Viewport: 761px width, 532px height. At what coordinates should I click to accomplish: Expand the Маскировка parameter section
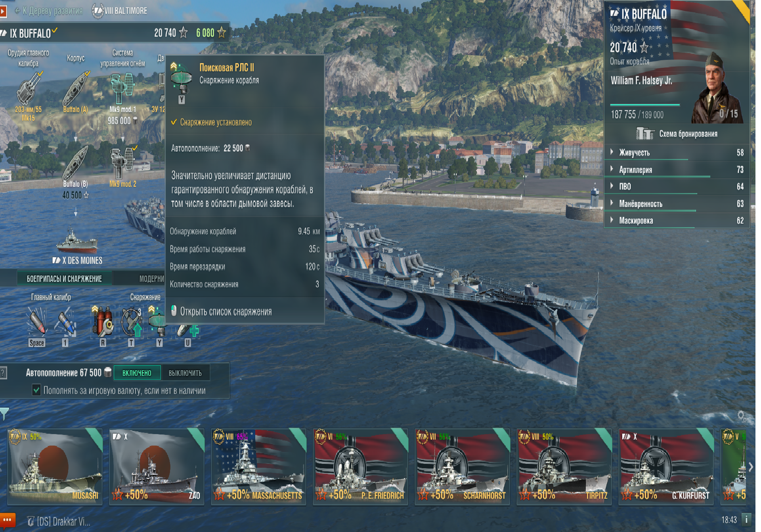(677, 220)
